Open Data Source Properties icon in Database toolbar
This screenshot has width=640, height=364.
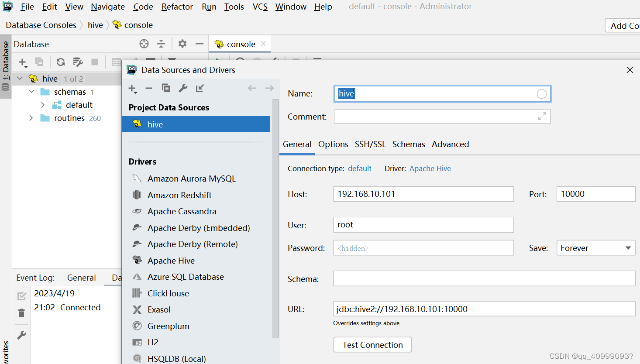point(78,62)
